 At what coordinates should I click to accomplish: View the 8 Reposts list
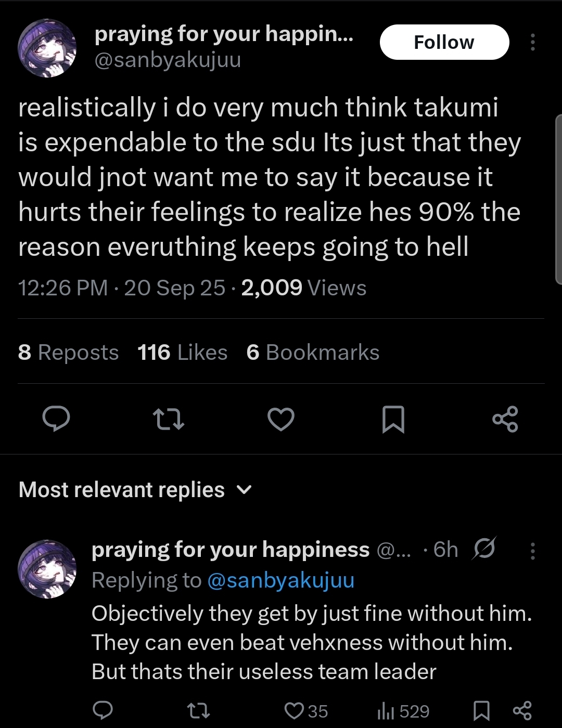click(x=68, y=353)
